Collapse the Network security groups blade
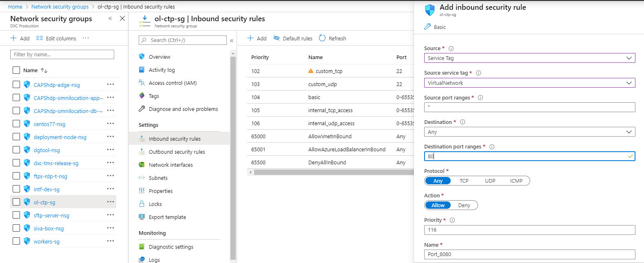Viewport: 644px width, 263px height. click(110, 18)
